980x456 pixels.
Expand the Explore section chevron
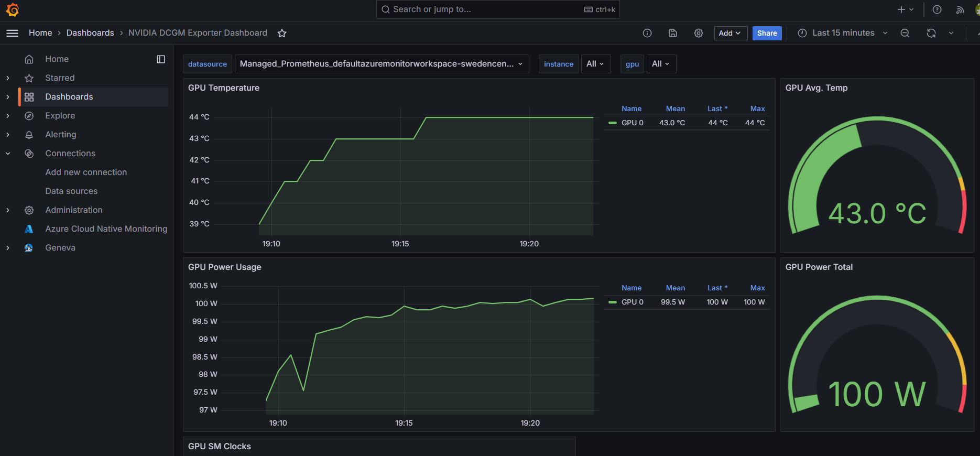tap(8, 116)
